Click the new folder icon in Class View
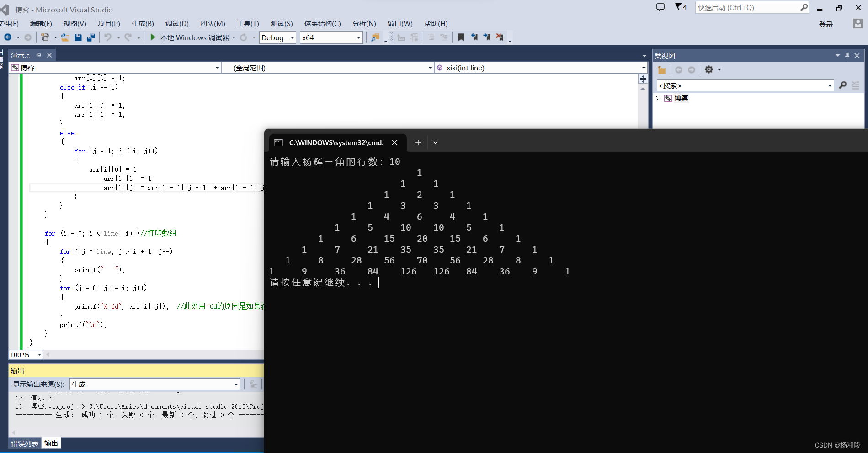Image resolution: width=868 pixels, height=453 pixels. 661,70
